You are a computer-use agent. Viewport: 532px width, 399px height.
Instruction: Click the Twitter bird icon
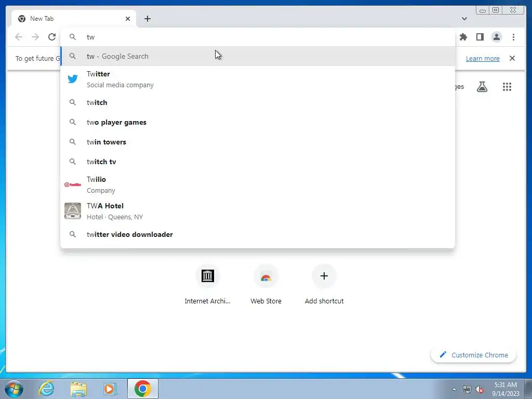(x=73, y=79)
